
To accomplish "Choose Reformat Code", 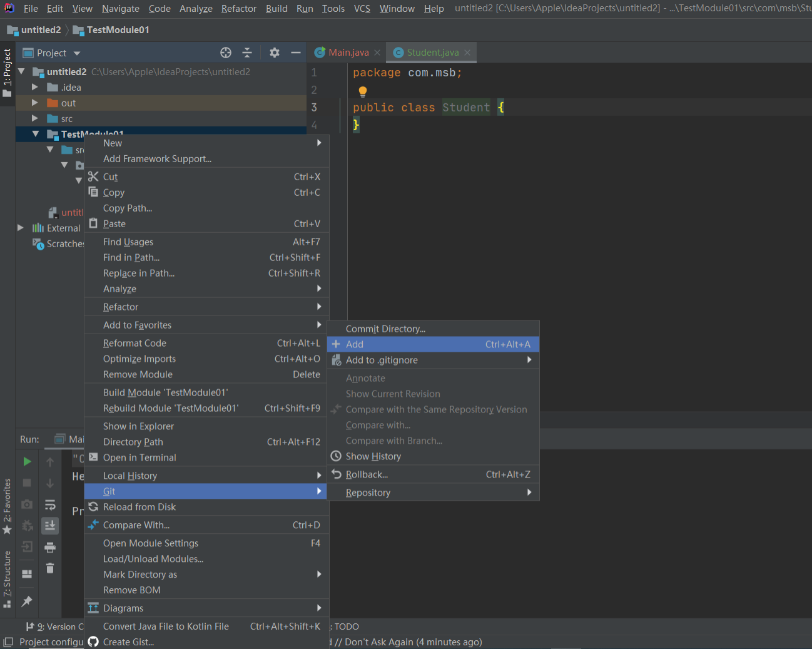I will 206,343.
